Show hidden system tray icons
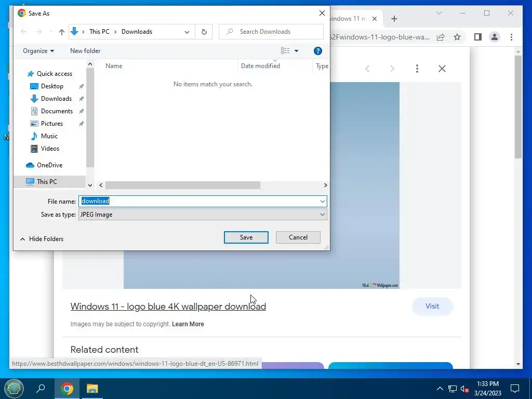This screenshot has height=399, width=532. [440, 389]
